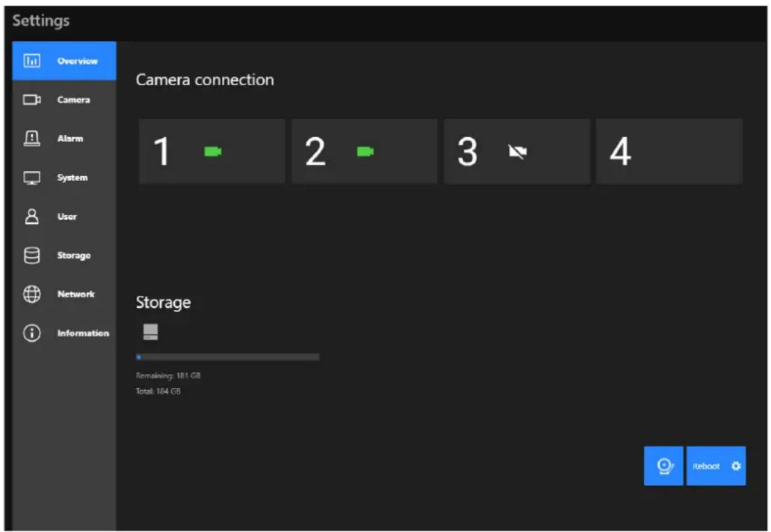Viewport: 771px width, 532px height.
Task: Select the empty camera channel 4 tile
Action: coord(669,151)
